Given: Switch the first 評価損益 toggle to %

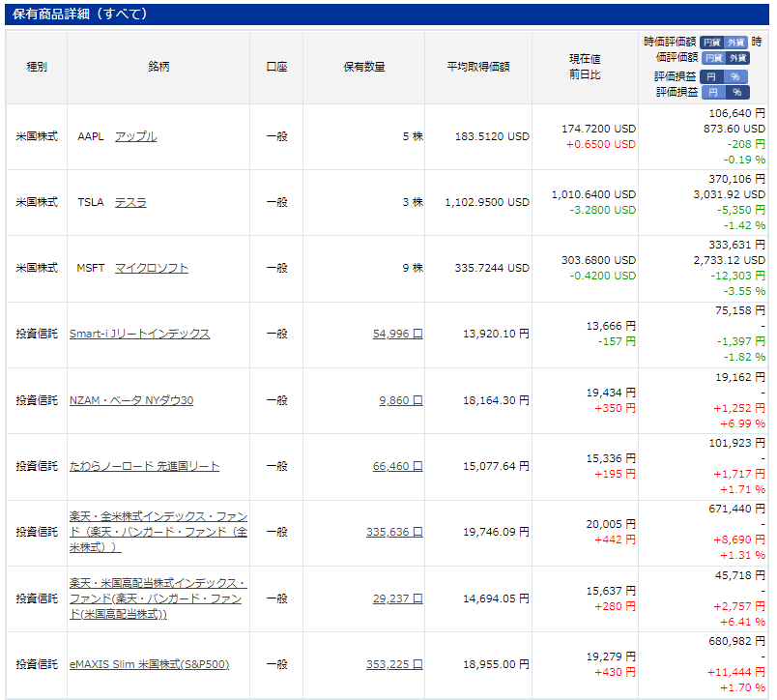Looking at the screenshot, I should (x=735, y=76).
